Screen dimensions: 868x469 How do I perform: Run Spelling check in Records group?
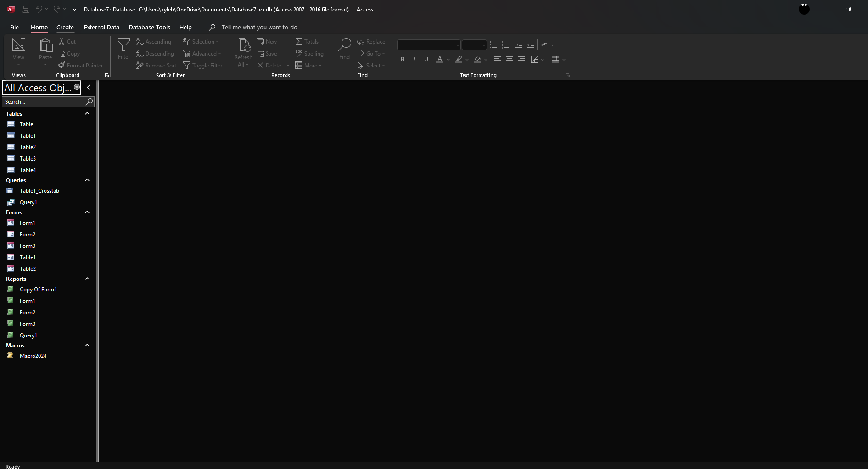click(x=309, y=54)
